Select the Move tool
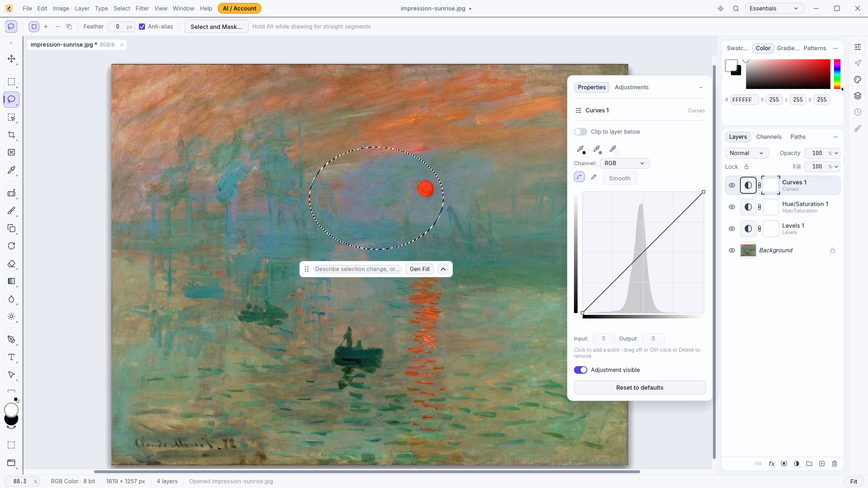The height and width of the screenshot is (488, 868). (x=11, y=59)
